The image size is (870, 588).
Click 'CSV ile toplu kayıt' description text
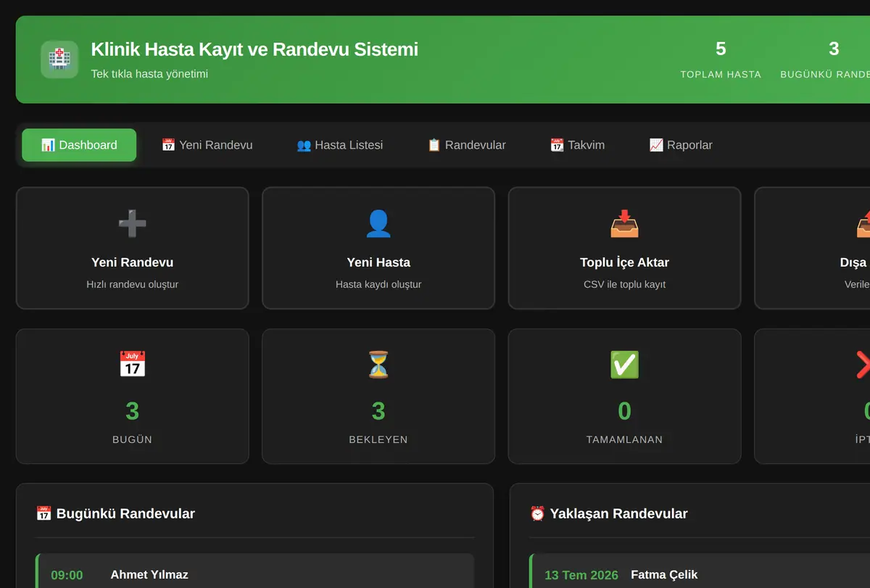[x=624, y=284]
